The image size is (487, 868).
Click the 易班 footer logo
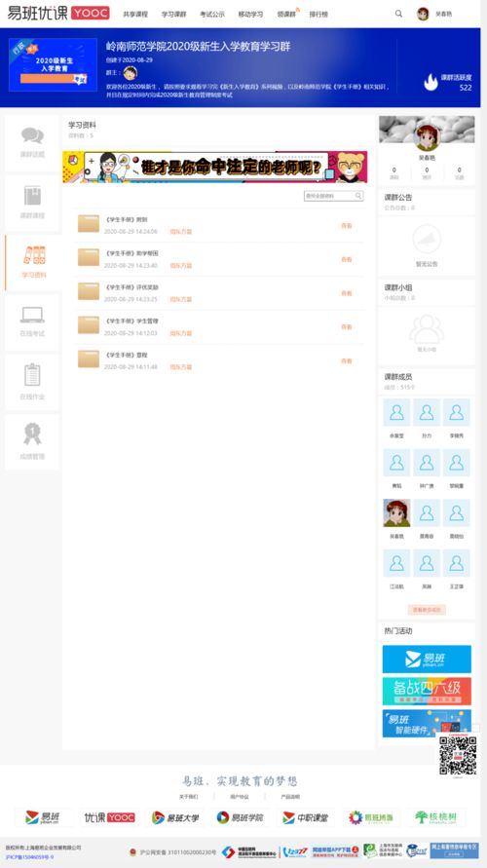point(42,817)
